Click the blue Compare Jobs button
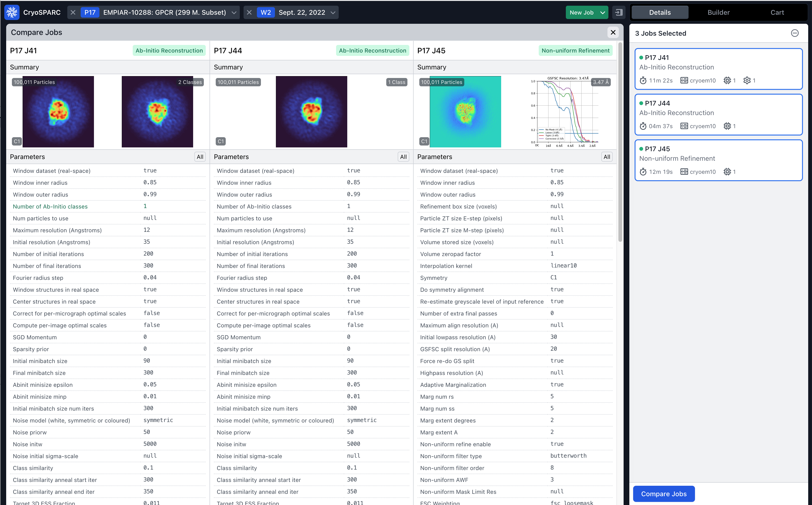The height and width of the screenshot is (505, 812). click(x=664, y=494)
